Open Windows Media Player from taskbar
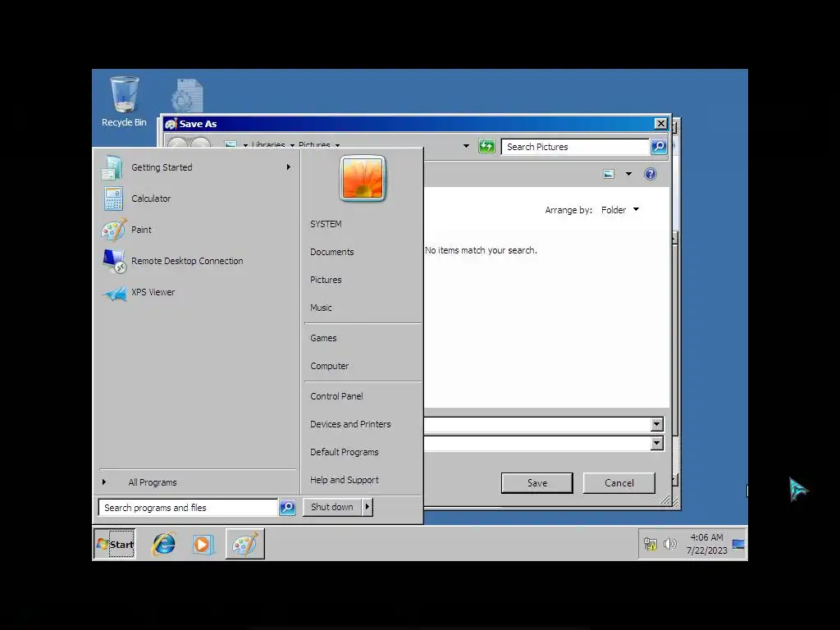The width and height of the screenshot is (840, 630). [203, 545]
